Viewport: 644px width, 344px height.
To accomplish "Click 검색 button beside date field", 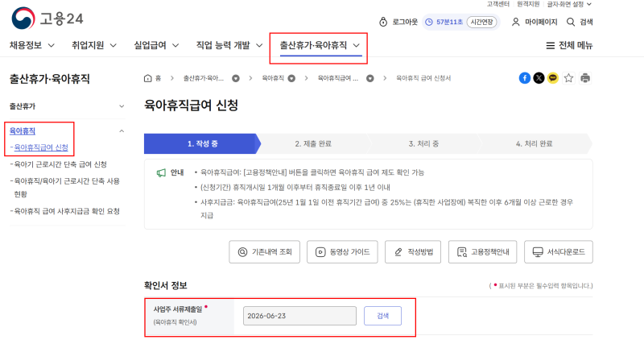I will coord(383,316).
